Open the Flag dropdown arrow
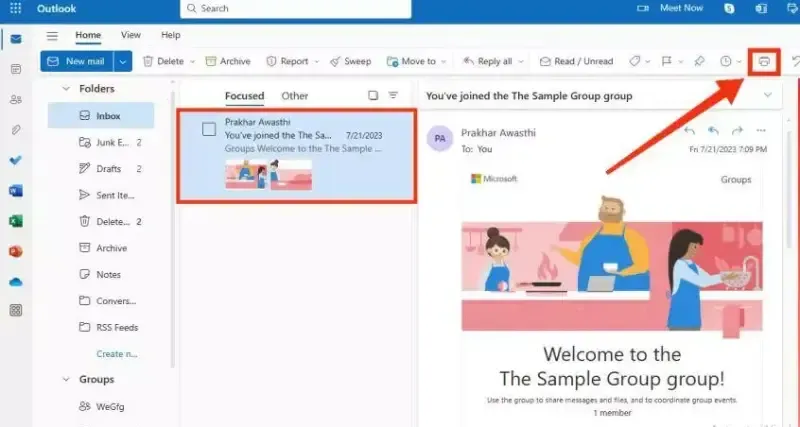Viewport: 800px width, 427px height. coord(681,62)
